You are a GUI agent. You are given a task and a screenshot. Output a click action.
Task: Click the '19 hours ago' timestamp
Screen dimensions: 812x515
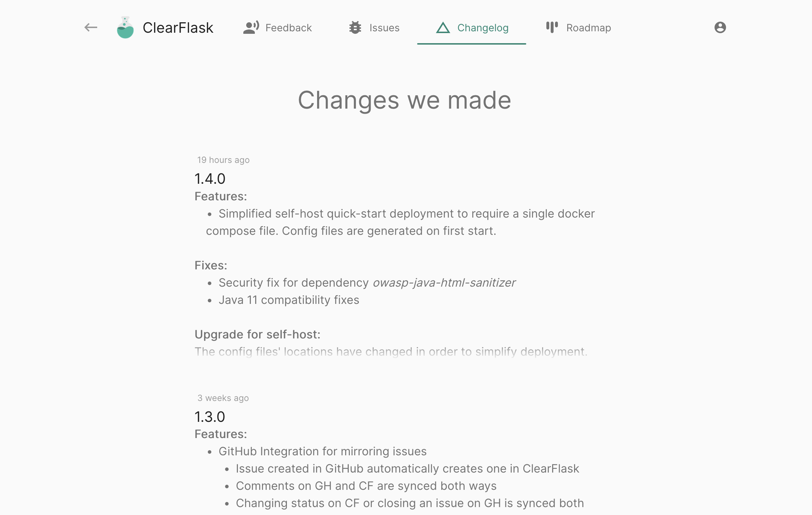223,160
